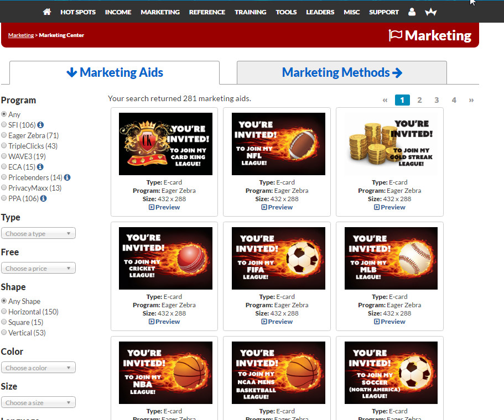Filter by Vertical shape
This screenshot has width=504, height=420.
(4, 332)
